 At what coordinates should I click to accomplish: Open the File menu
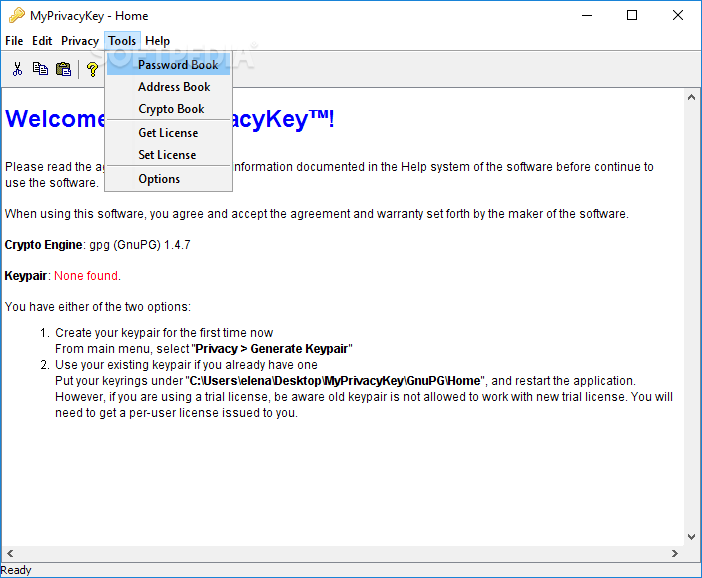tap(14, 41)
